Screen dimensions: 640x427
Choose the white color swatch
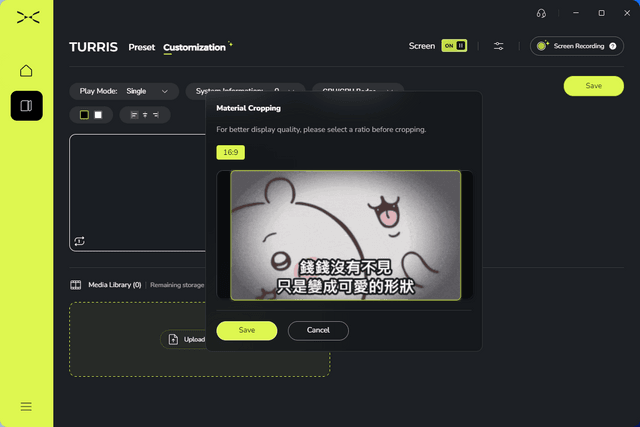click(98, 115)
